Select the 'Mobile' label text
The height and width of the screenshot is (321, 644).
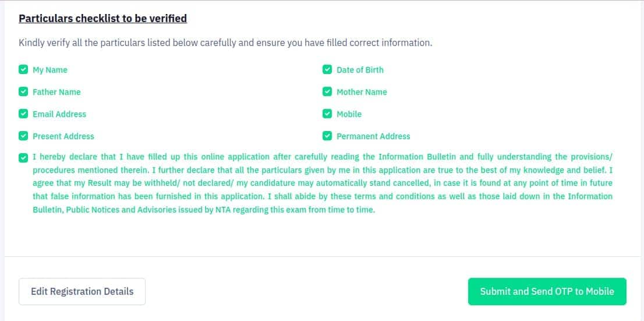point(349,114)
